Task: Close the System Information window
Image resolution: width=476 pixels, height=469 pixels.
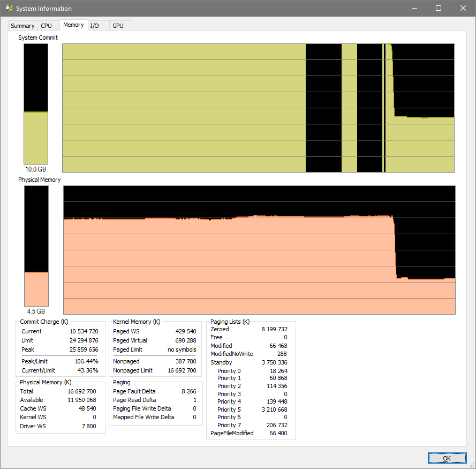Action: [x=463, y=8]
